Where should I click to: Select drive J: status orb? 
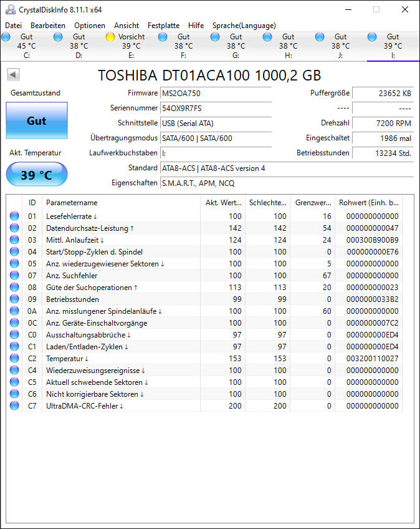(x=320, y=37)
